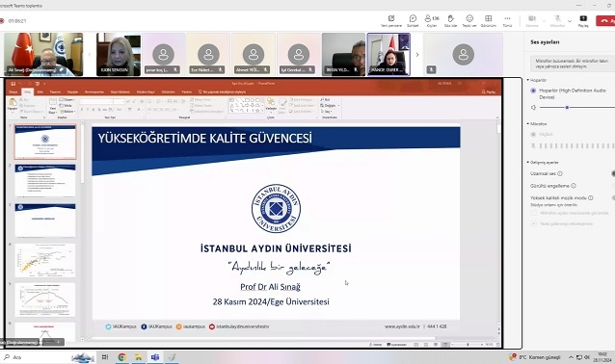Open the Tümü more actions icon

507,18
